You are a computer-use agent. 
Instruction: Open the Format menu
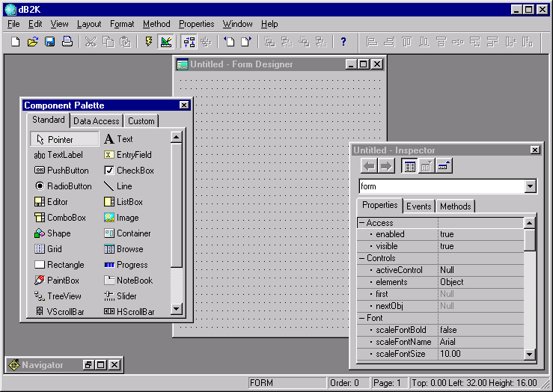pos(122,24)
